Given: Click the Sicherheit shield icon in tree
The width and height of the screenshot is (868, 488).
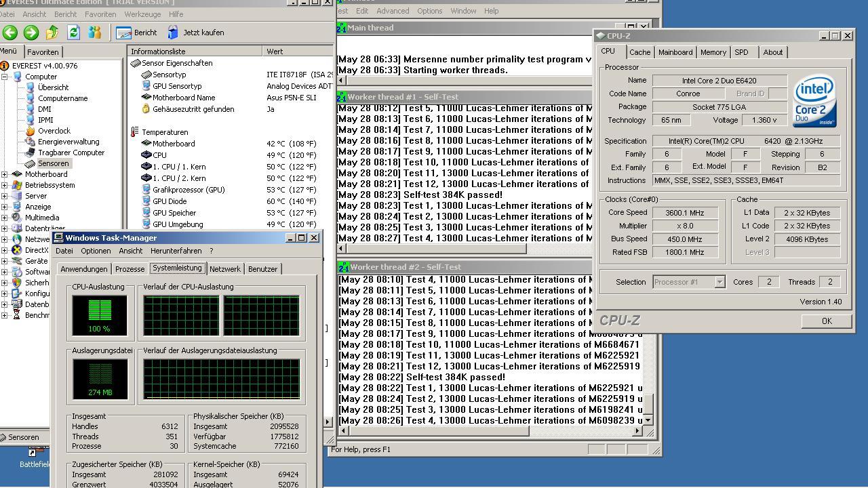Looking at the screenshot, I should click(x=17, y=283).
